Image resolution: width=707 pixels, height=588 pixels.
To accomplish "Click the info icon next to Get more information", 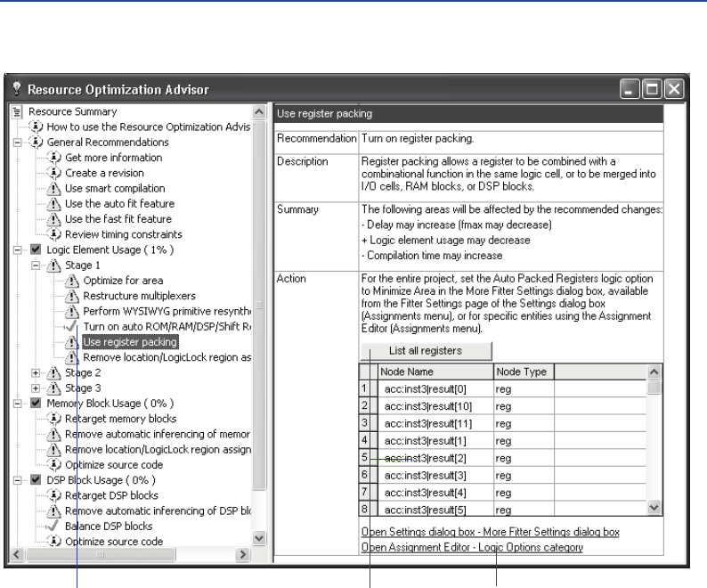I will pyautogui.click(x=54, y=158).
